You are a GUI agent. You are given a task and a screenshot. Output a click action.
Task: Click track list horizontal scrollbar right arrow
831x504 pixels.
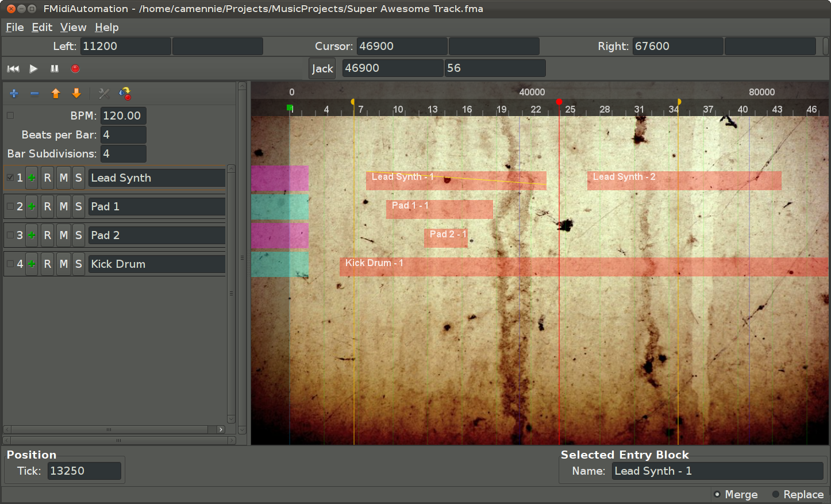click(x=221, y=429)
